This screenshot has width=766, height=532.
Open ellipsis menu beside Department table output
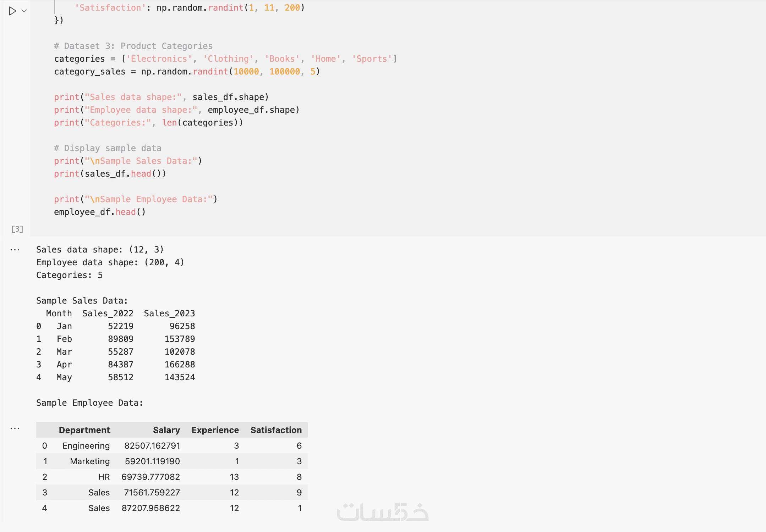pos(15,429)
